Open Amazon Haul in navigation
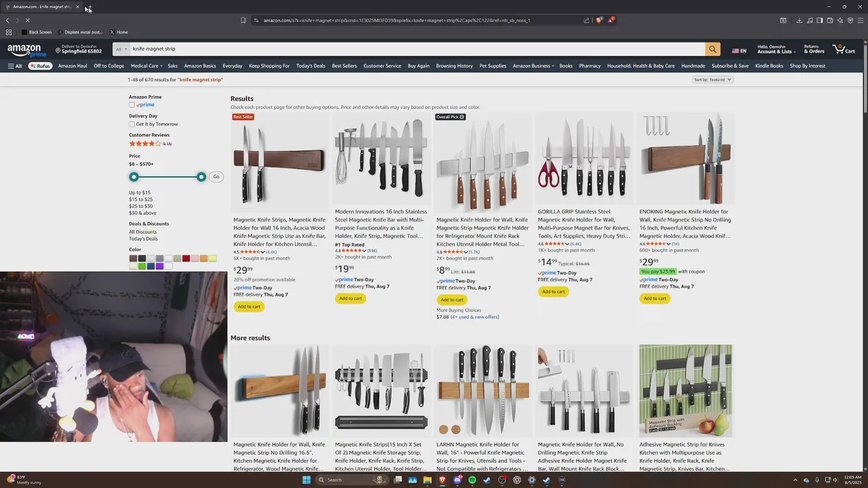Screen dimensions: 868x488 pos(73,66)
